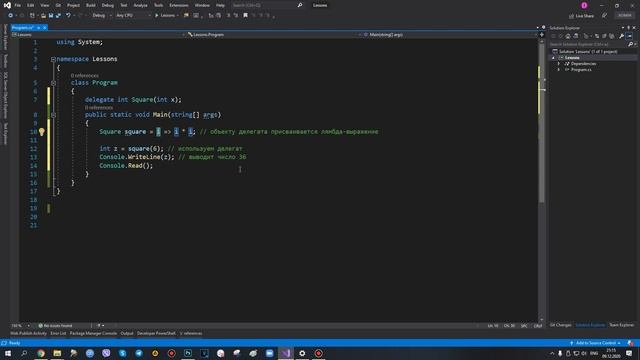Open the File menu

click(x=18, y=5)
